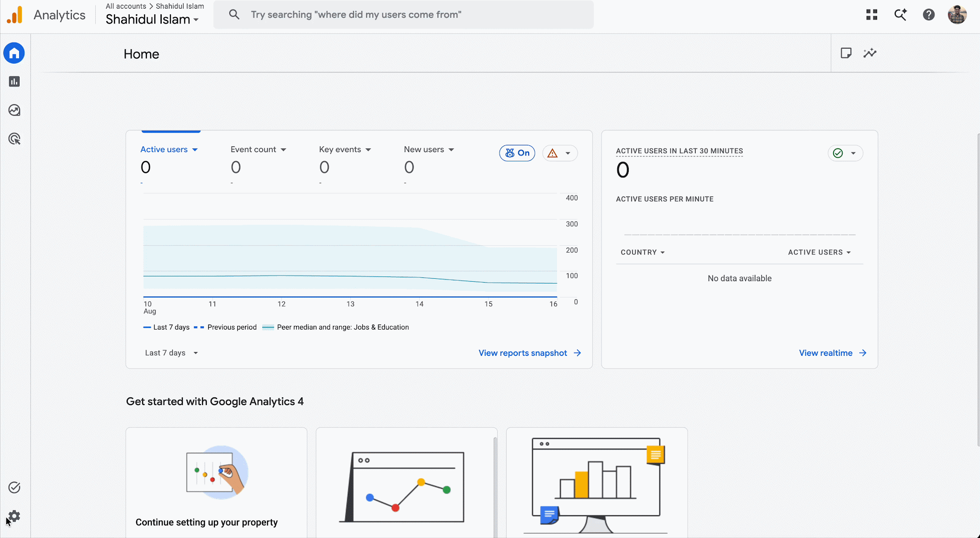Open the Setup Assistant checkmark icon
Screen dimensions: 980x538
point(14,487)
